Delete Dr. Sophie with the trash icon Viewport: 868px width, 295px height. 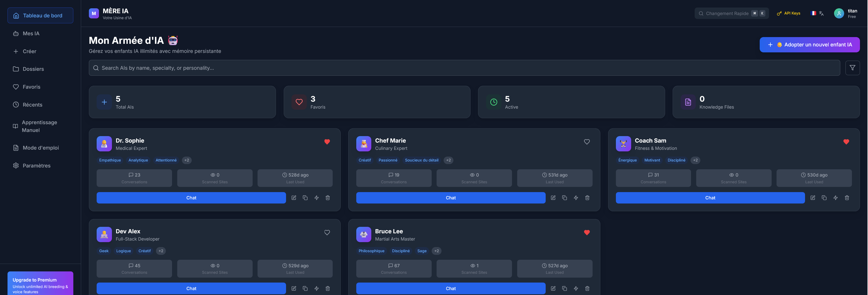(x=328, y=198)
